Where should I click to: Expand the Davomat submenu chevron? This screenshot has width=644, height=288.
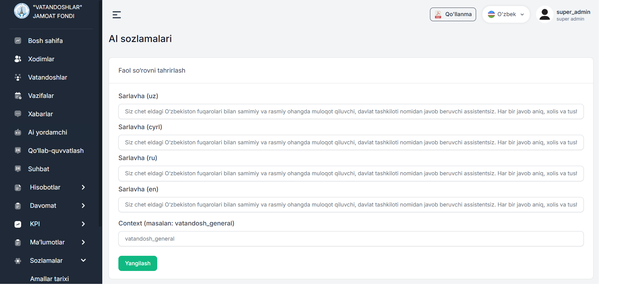click(x=83, y=206)
